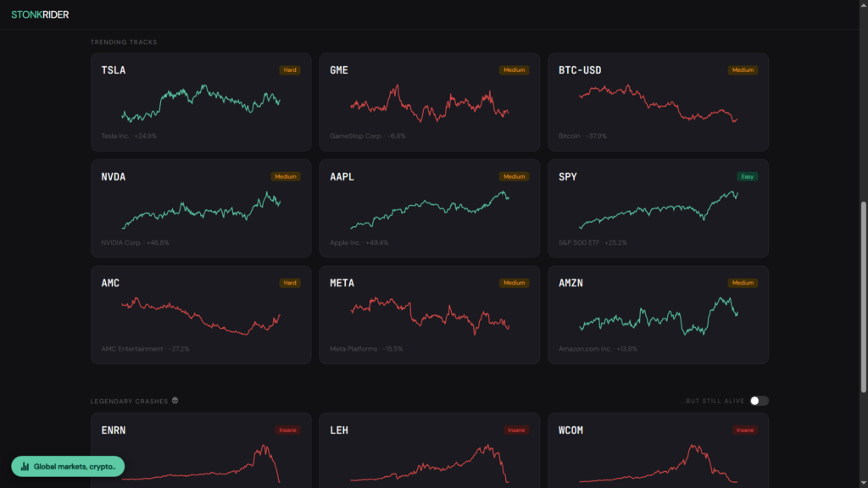Click the scrollbar down arrow
Image resolution: width=868 pixels, height=488 pixels.
pos(864,484)
